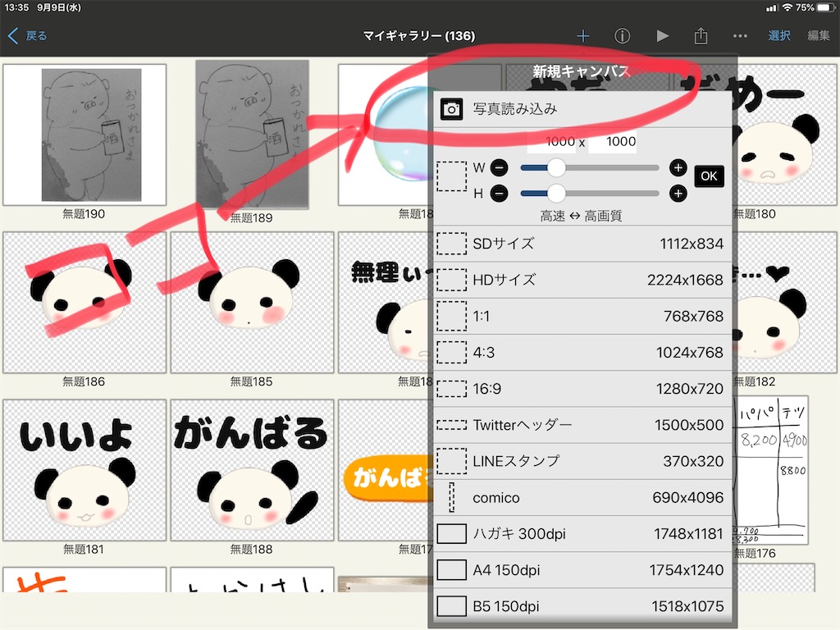This screenshot has height=630, width=840.
Task: Tap the camera icon beside 写真読み込み
Action: [x=452, y=109]
